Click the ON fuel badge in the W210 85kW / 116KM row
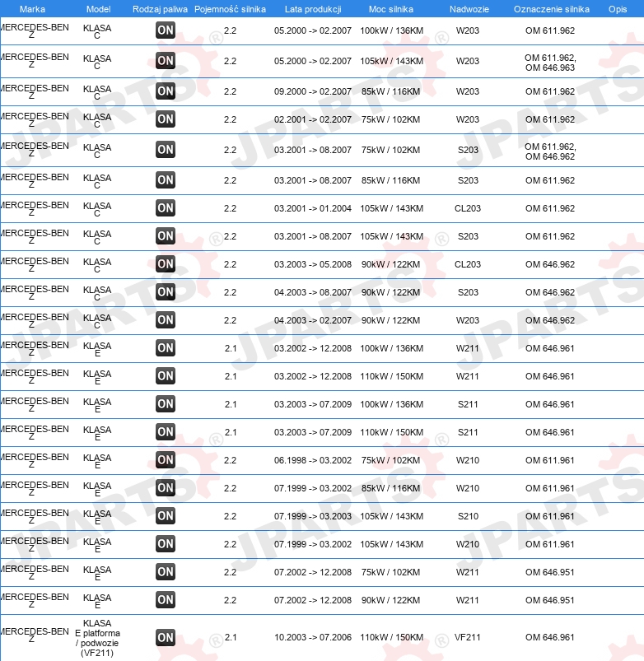644x661 pixels. coord(166,488)
